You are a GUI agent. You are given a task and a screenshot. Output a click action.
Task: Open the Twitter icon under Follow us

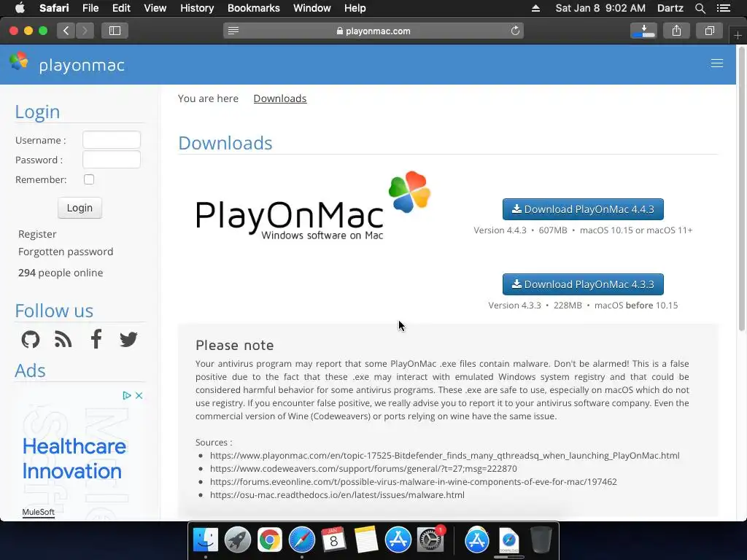[x=128, y=340]
